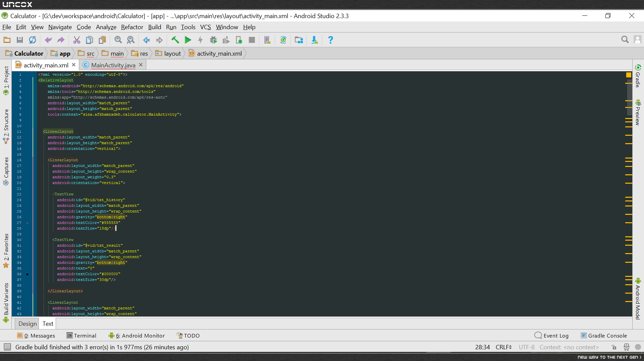Click the Debug app bug icon
Screen dimensions: 644x361
point(213,40)
